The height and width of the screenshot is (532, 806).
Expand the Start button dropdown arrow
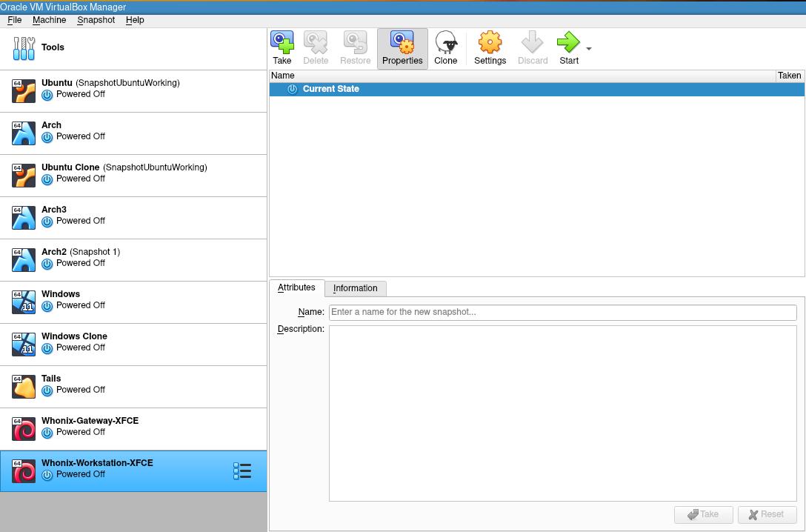(x=589, y=49)
